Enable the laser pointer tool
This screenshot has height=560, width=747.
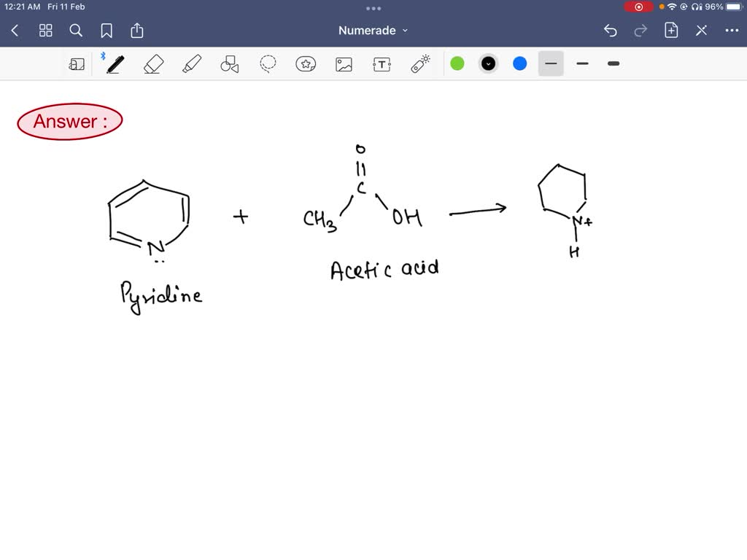(419, 63)
